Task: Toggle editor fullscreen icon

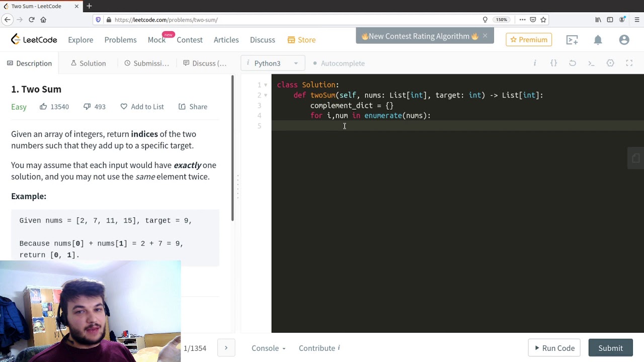Action: (629, 63)
